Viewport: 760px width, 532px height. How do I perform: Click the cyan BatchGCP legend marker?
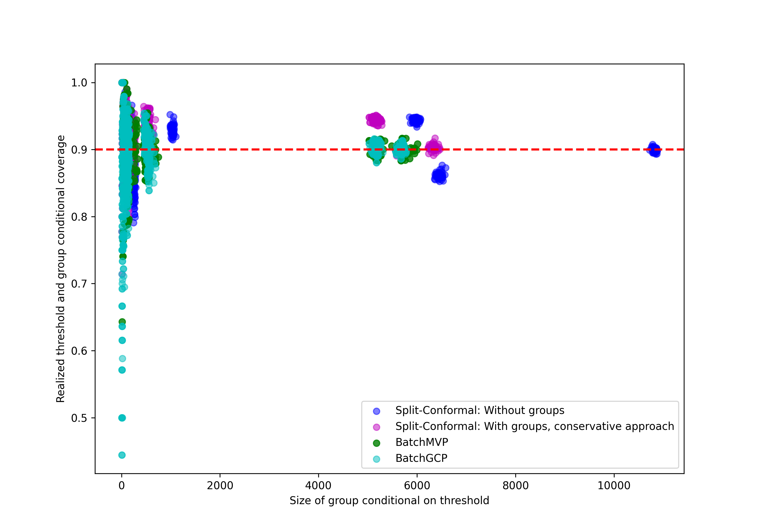(x=376, y=459)
